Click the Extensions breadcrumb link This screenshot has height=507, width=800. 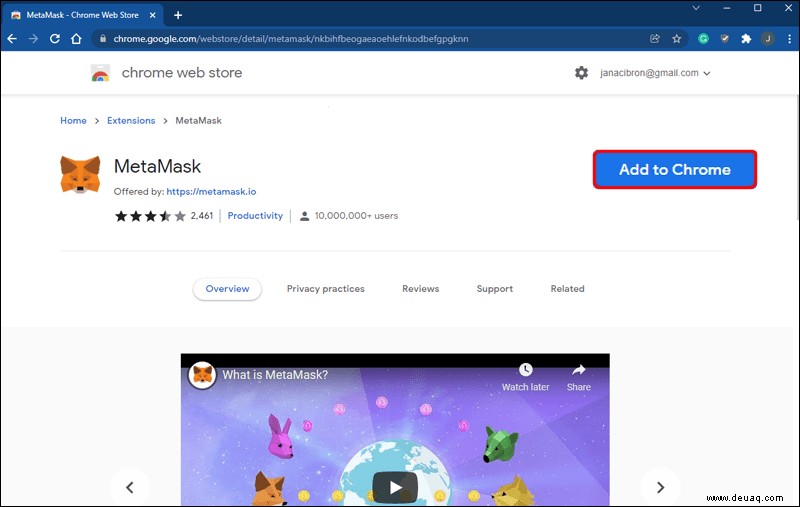pyautogui.click(x=131, y=121)
